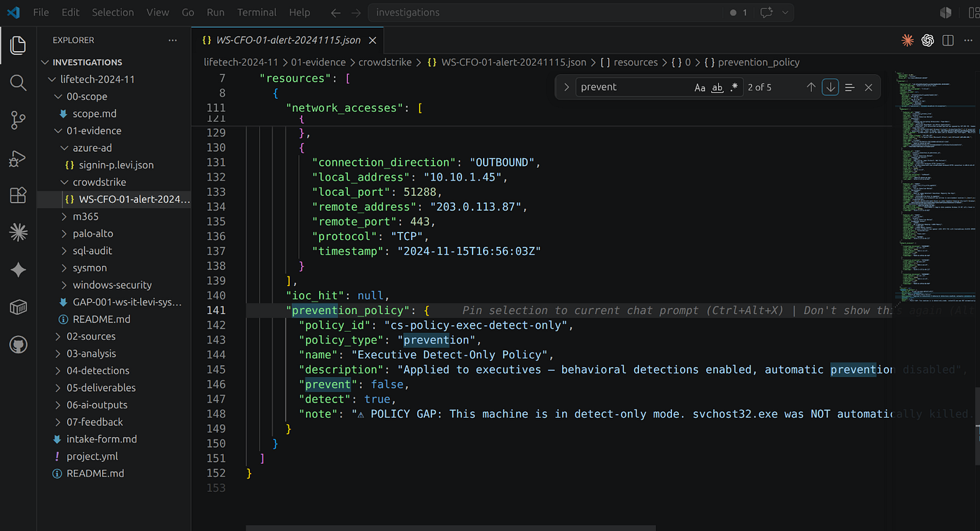The image size is (980, 531).
Task: Toggle Match Whole Word in find widget
Action: (x=717, y=87)
